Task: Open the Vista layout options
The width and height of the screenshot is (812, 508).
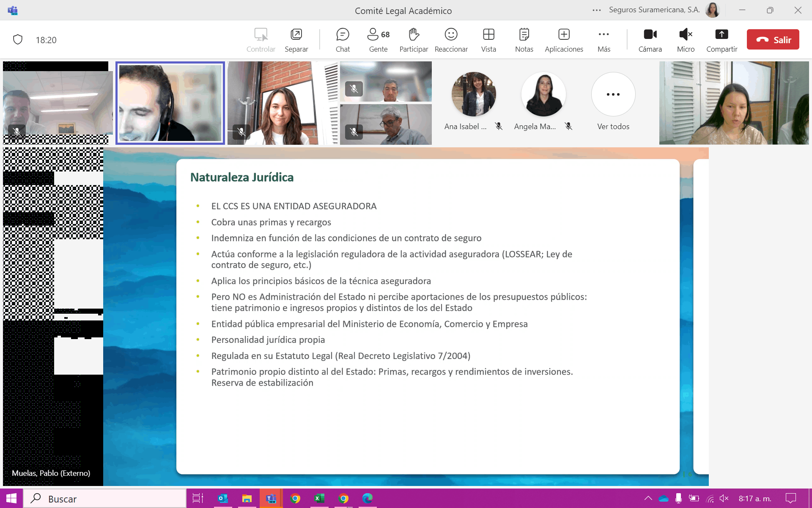Action: (488, 40)
